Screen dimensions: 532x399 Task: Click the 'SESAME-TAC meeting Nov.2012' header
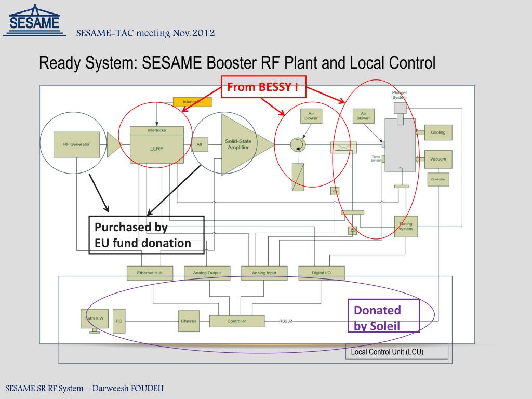pyautogui.click(x=145, y=33)
